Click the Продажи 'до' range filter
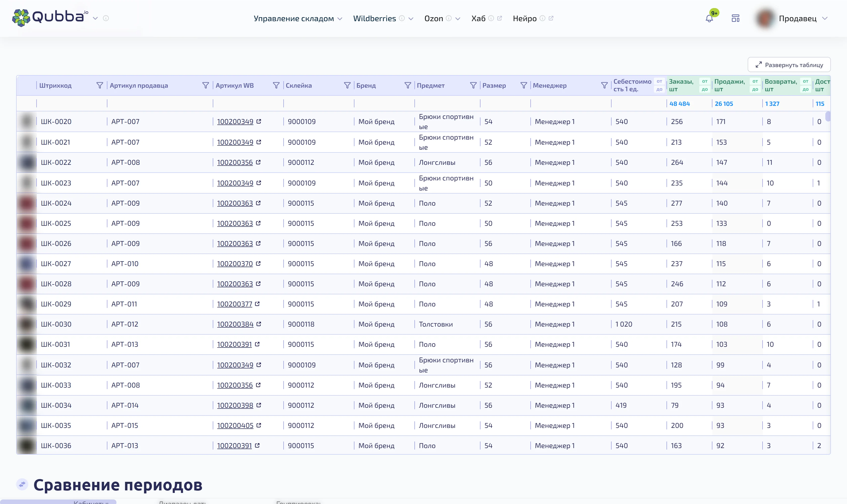The width and height of the screenshot is (847, 504). 755,89
